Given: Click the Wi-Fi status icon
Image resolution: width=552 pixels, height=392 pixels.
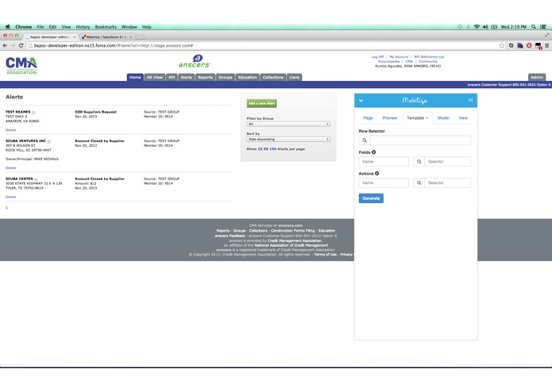Looking at the screenshot, I should [477, 27].
